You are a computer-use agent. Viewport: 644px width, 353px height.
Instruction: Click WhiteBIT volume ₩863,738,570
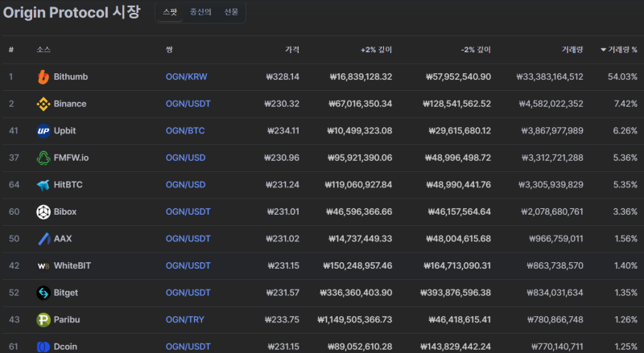click(x=555, y=266)
